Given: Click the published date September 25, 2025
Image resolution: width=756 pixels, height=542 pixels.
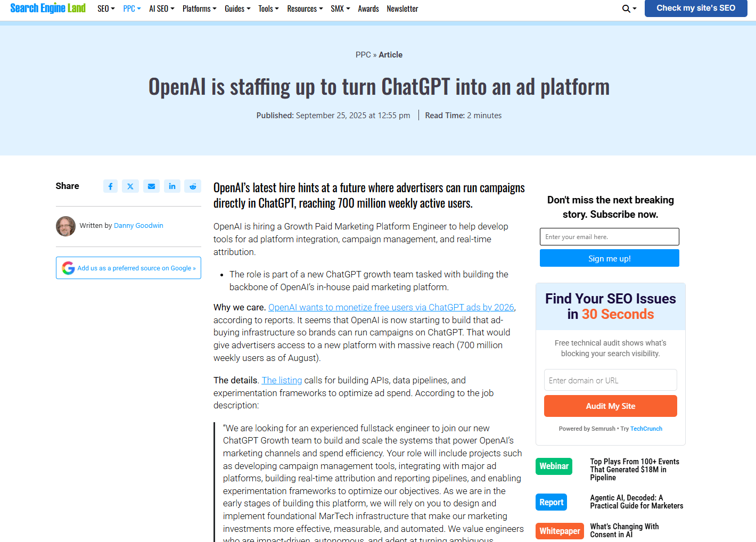Looking at the screenshot, I should click(353, 116).
